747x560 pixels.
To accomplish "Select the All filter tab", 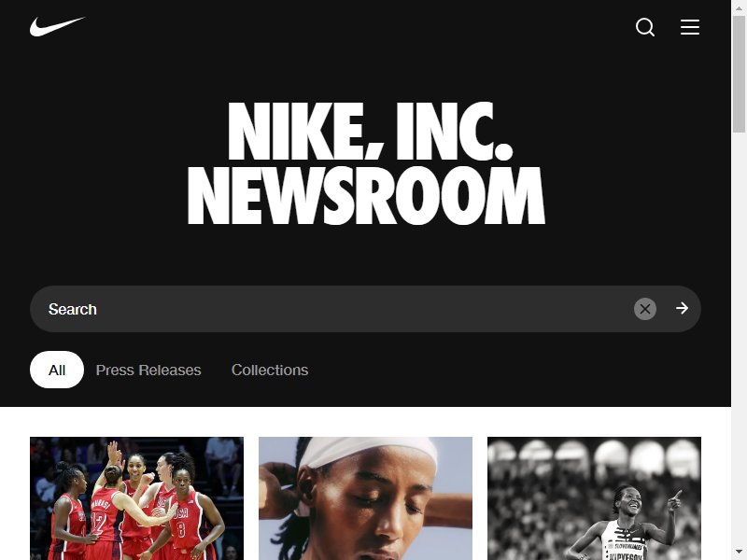I will click(57, 370).
